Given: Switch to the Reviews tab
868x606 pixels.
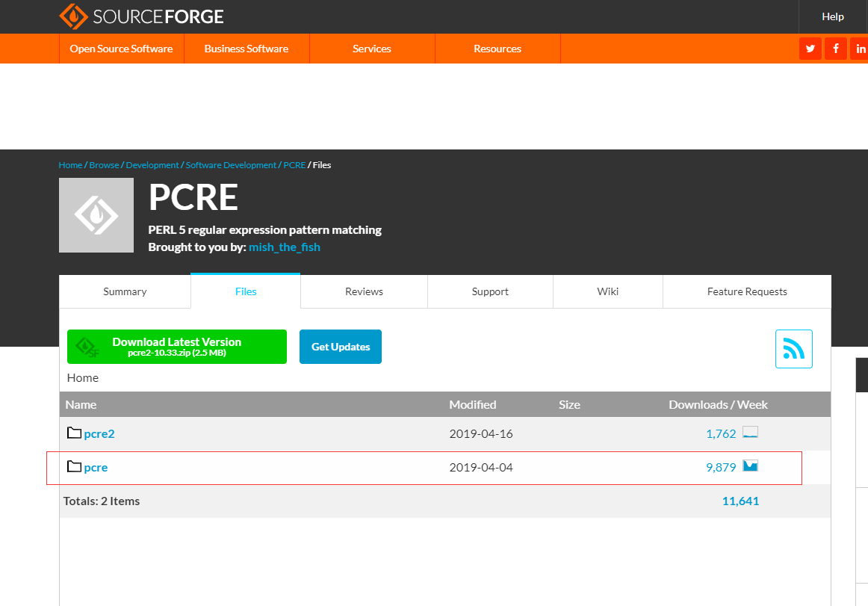Looking at the screenshot, I should [365, 291].
